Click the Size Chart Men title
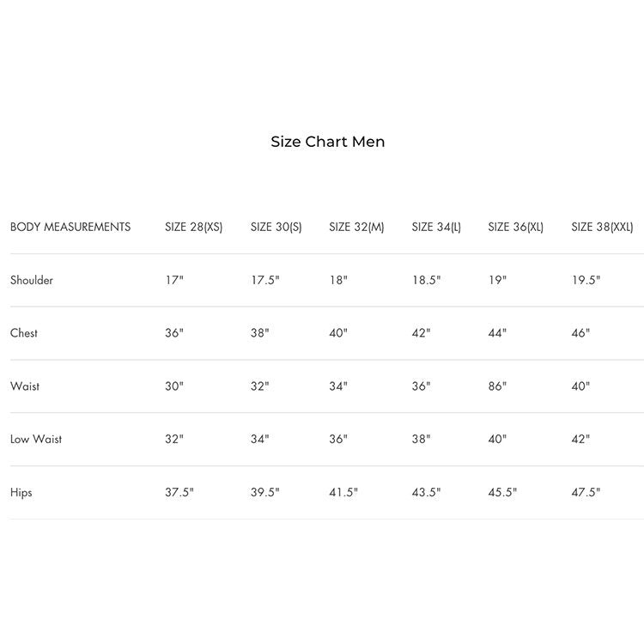 click(328, 142)
